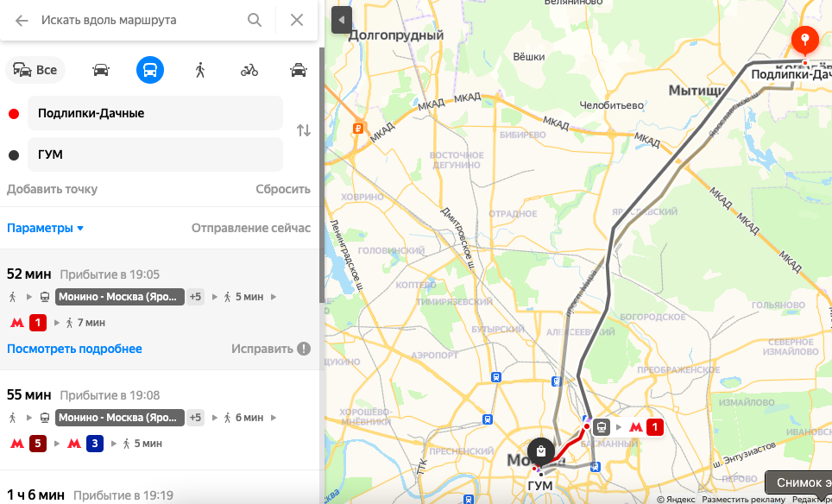The image size is (832, 504).
Task: Click 'Добавить точку' link
Action: point(52,189)
